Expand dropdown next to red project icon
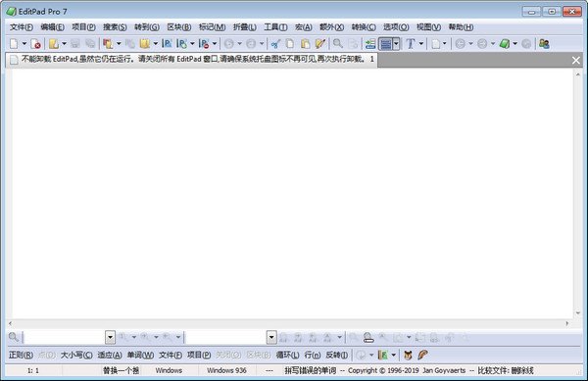 click(x=119, y=44)
